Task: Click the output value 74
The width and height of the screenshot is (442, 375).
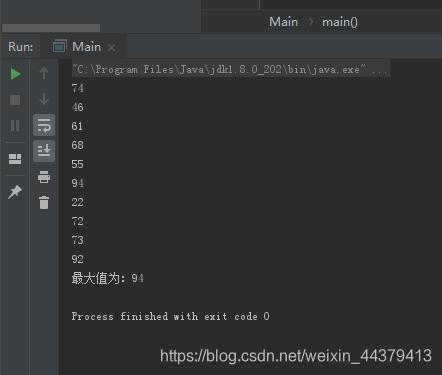Action: pos(77,88)
